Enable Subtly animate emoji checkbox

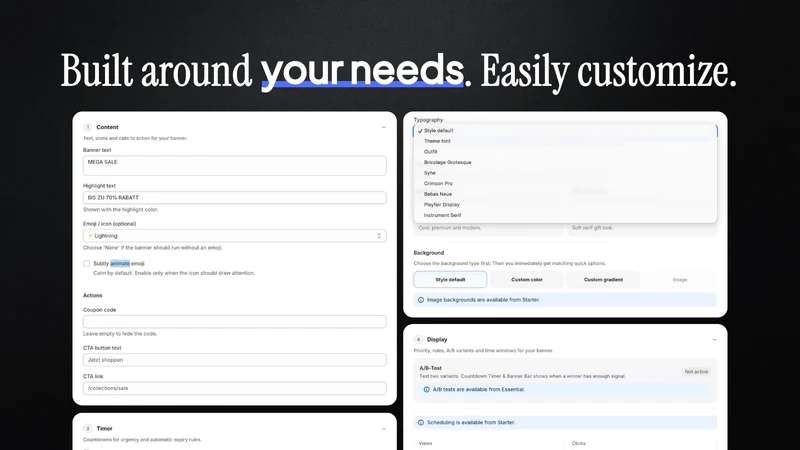pos(87,264)
